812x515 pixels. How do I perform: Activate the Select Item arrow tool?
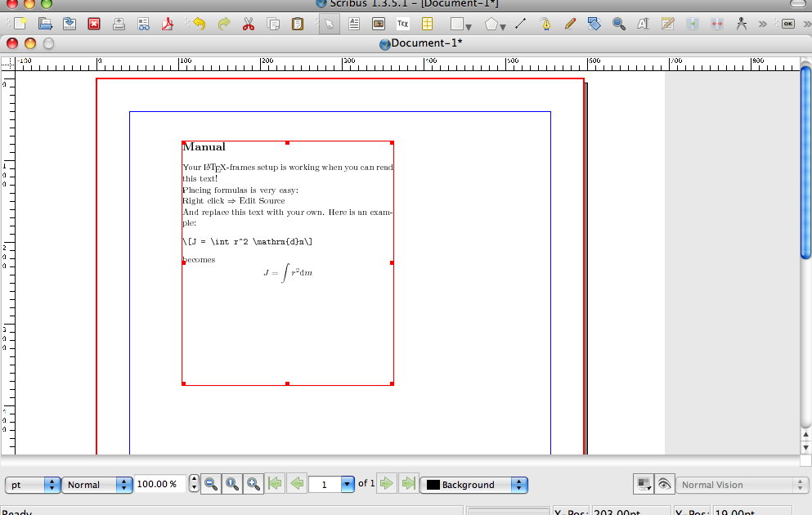(x=330, y=24)
